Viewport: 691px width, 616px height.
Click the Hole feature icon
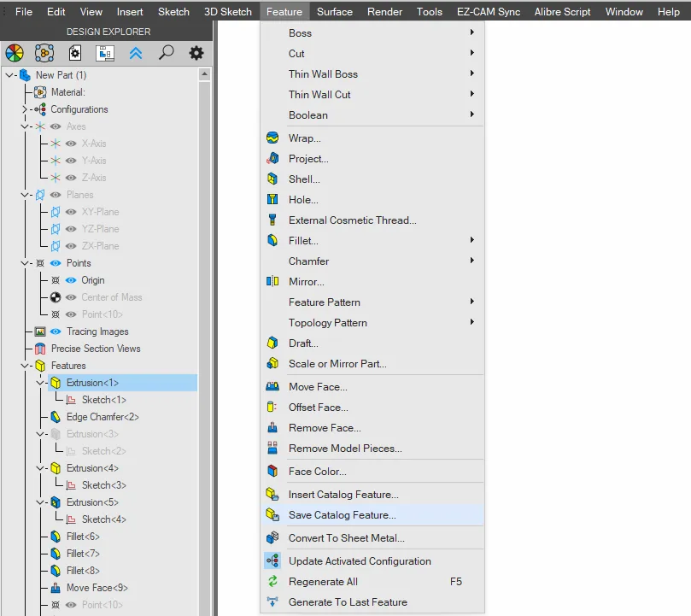click(x=272, y=199)
